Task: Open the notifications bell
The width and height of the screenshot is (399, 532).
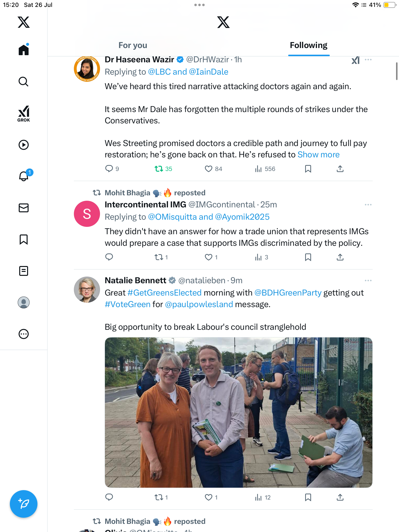Action: pos(24,176)
